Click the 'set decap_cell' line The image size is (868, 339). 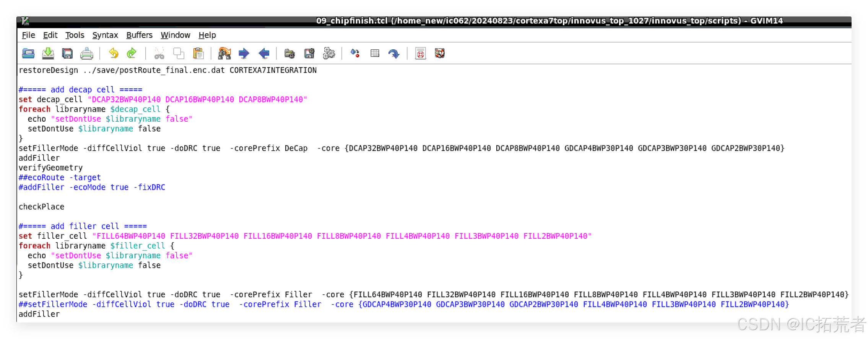click(163, 99)
